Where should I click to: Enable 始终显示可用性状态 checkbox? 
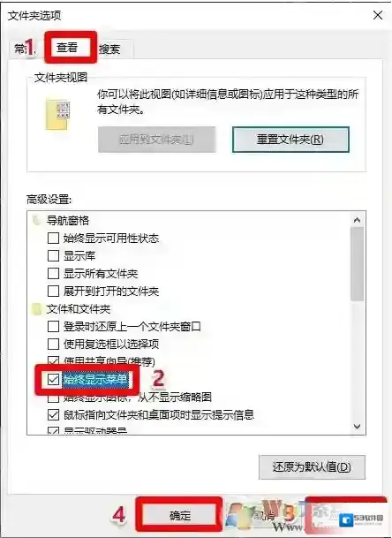(x=53, y=238)
